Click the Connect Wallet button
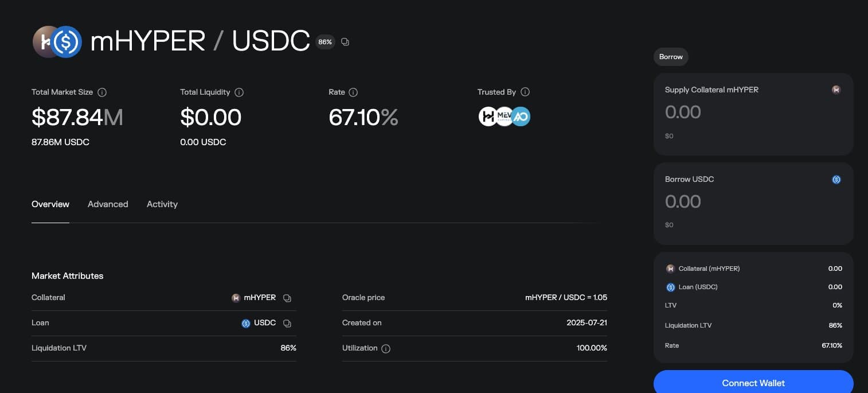This screenshot has width=868, height=393. coord(753,383)
